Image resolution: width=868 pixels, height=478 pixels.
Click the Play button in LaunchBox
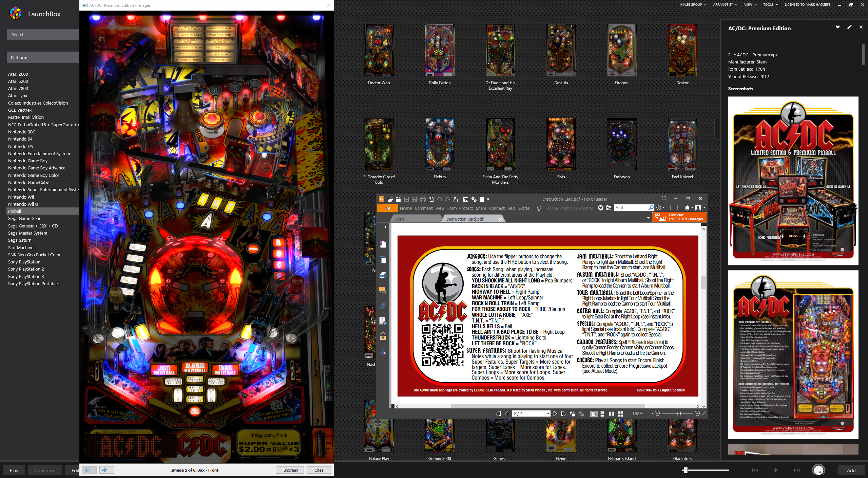point(14,471)
